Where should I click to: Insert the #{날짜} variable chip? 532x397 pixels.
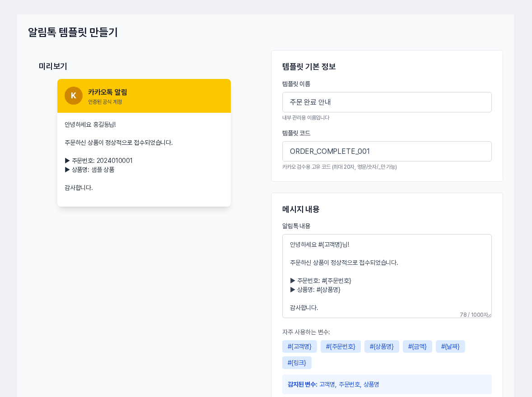point(450,346)
